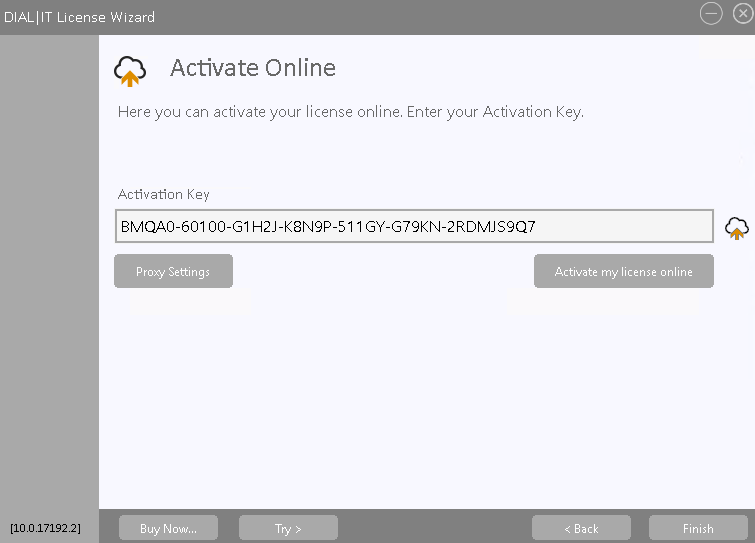Click the cloud upload icon beside the key field

[x=737, y=228]
